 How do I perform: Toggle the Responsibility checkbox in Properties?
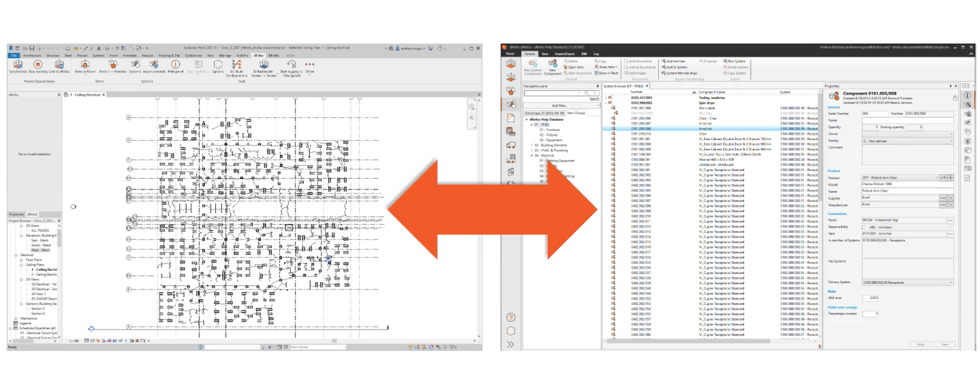864,227
